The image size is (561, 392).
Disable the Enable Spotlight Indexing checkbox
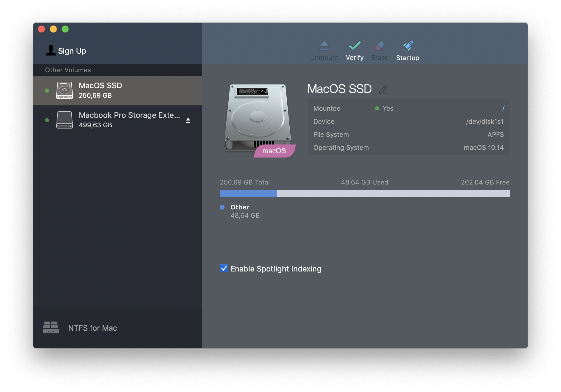[x=224, y=268]
